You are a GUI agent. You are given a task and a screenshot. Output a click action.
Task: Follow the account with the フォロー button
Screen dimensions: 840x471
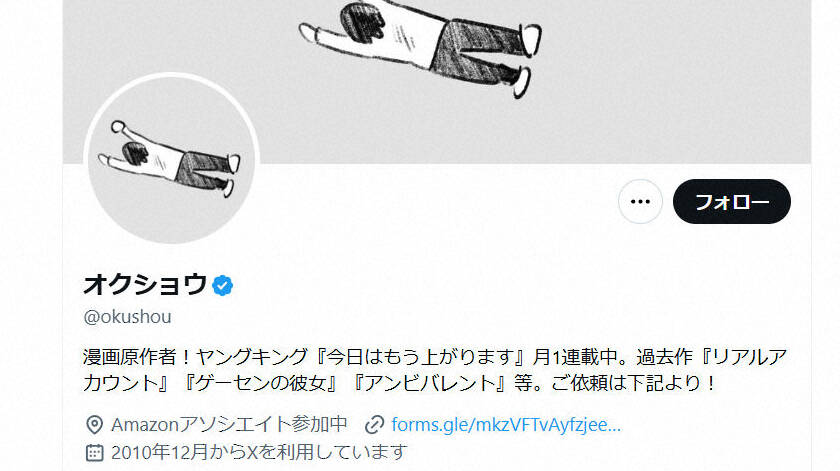point(732,201)
